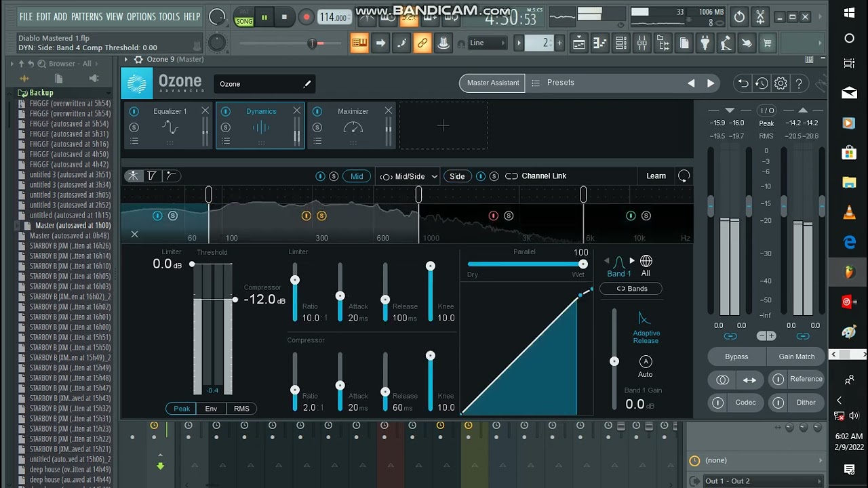868x488 pixels.
Task: Click the Windows Start button
Action: tap(849, 12)
